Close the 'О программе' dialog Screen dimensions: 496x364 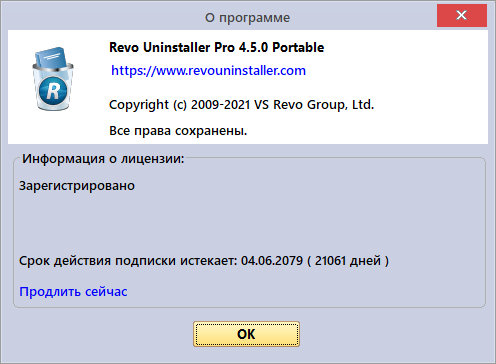[462, 15]
